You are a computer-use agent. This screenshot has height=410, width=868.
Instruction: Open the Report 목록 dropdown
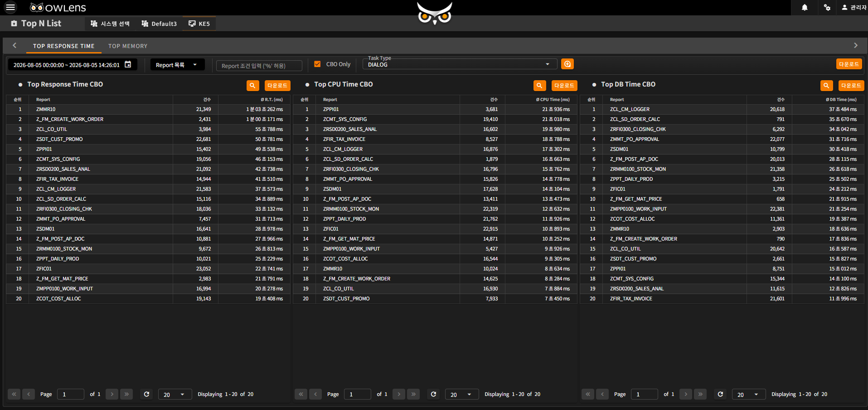pos(177,65)
